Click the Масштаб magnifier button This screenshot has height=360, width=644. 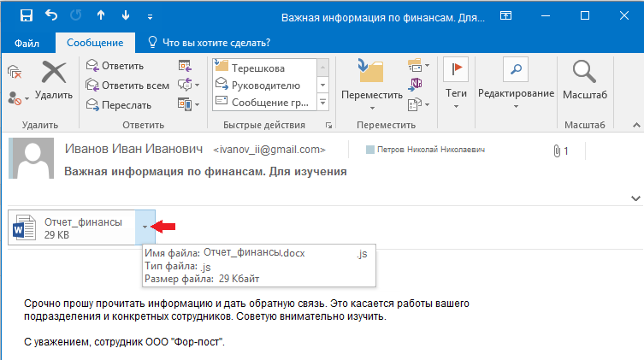coord(584,80)
